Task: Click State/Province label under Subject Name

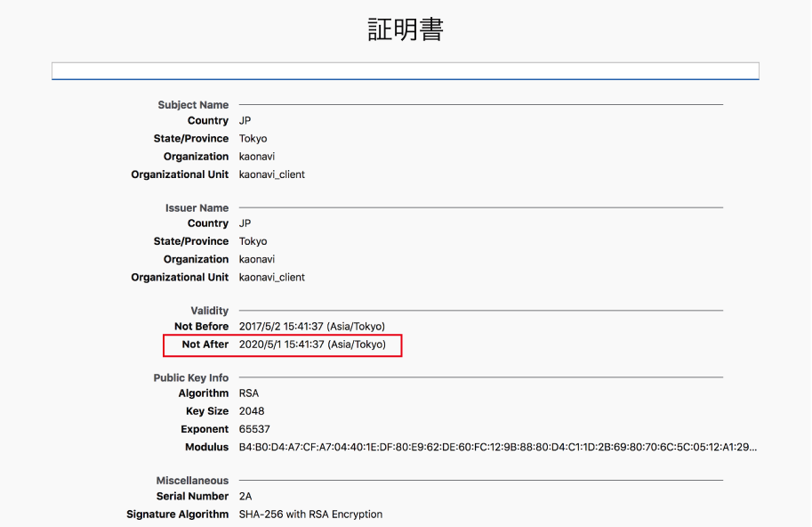Action: 191,139
